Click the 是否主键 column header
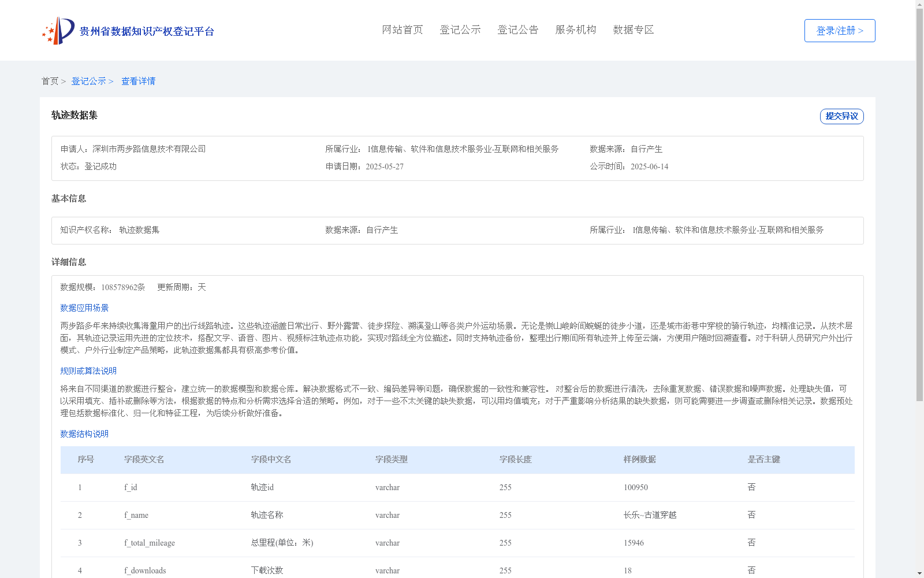The image size is (924, 578). coord(764,460)
